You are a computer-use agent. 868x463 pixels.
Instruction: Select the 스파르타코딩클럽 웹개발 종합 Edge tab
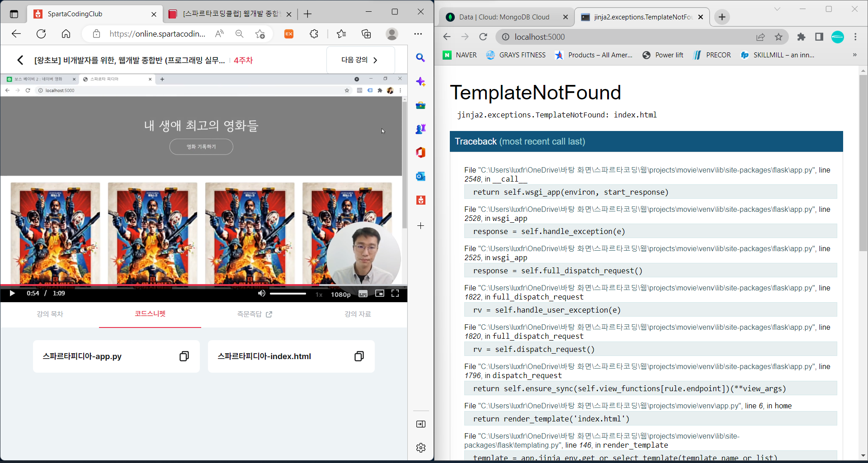click(x=230, y=14)
